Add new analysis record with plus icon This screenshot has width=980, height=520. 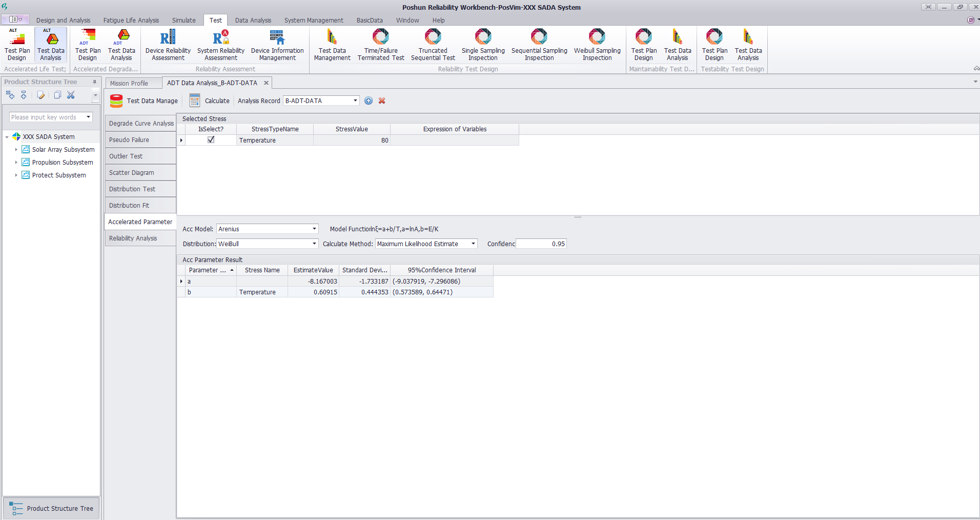369,101
